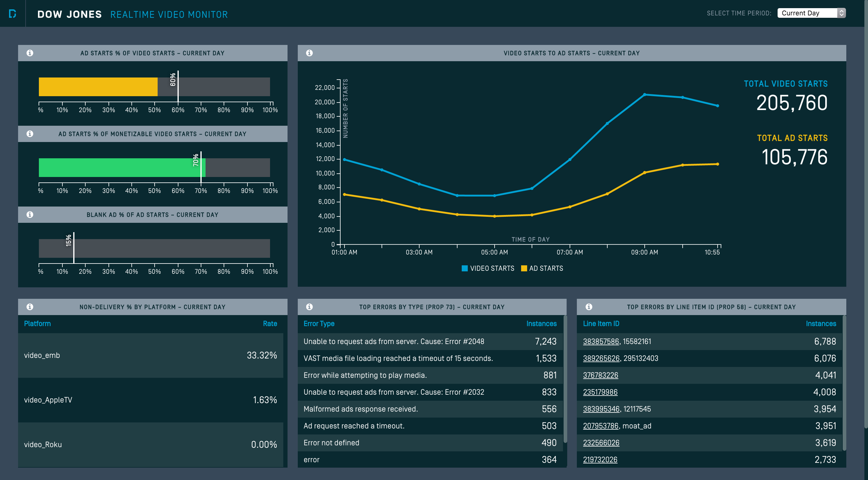Click the Total Ad Starts value 105,776
The height and width of the screenshot is (480, 868).
(794, 157)
